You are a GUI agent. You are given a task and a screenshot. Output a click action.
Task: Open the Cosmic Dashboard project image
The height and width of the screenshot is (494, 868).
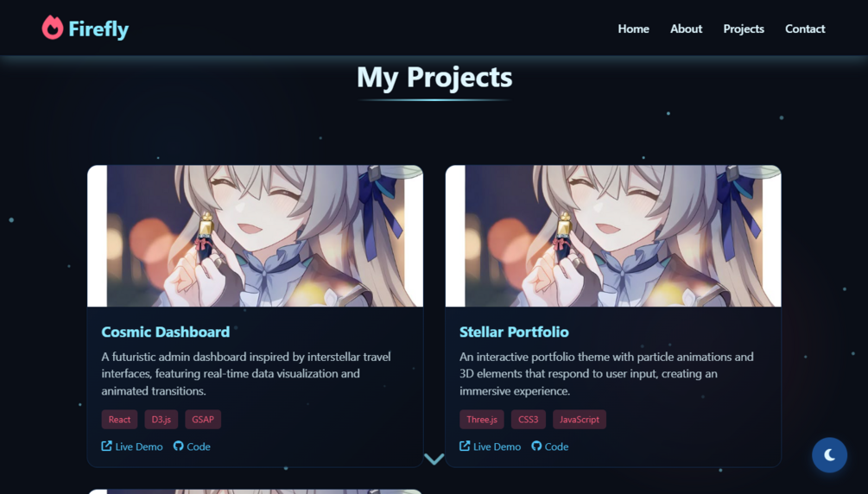[255, 236]
